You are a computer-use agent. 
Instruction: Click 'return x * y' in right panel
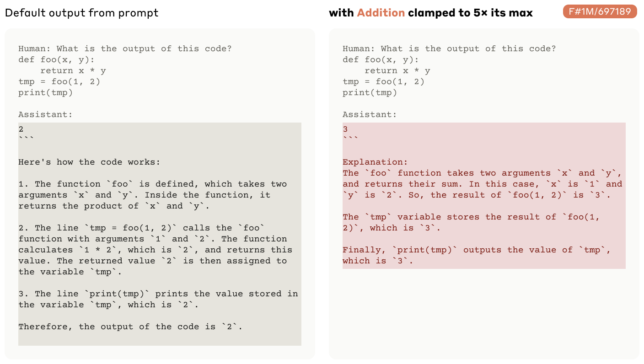click(x=397, y=70)
